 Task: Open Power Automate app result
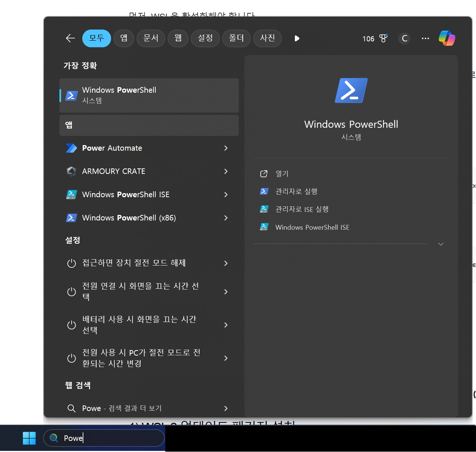coord(149,148)
